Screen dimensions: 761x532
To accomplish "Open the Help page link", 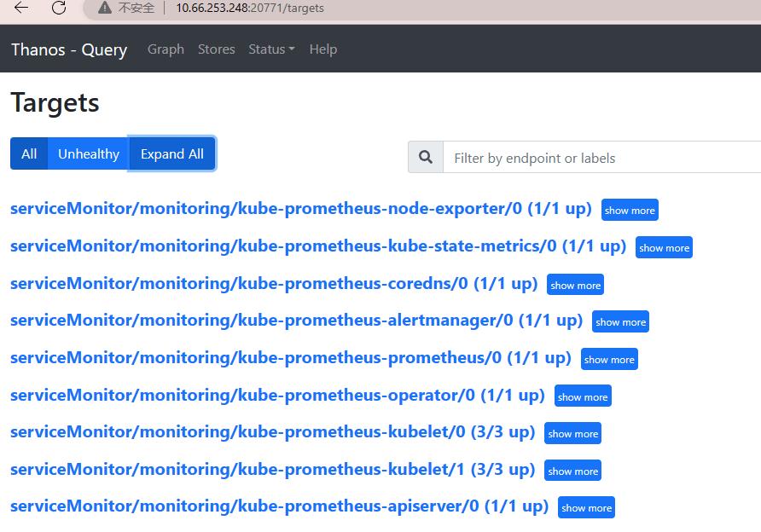I will [322, 49].
